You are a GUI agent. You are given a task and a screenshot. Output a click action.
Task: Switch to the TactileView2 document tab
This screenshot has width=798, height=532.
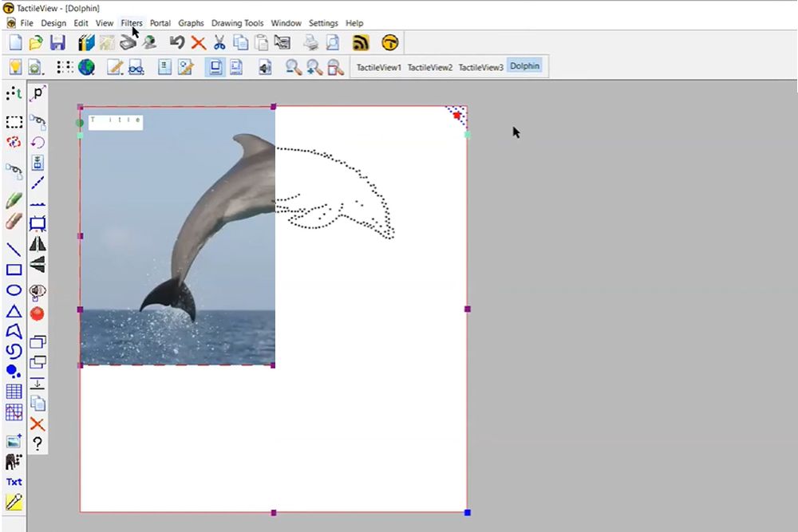pyautogui.click(x=429, y=67)
